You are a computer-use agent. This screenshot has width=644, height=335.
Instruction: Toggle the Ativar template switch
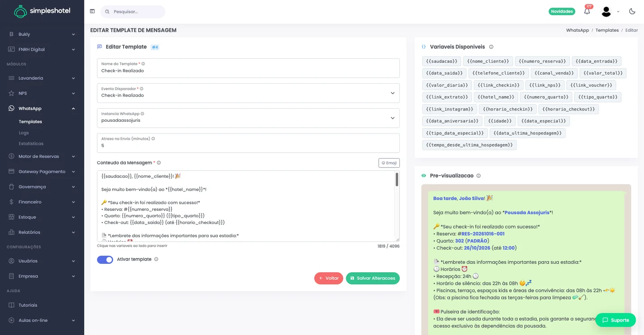tap(105, 260)
